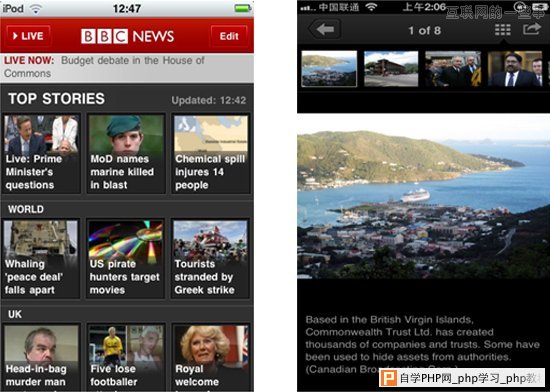
Task: Tap the Edit button in BBC News
Action: tap(229, 36)
